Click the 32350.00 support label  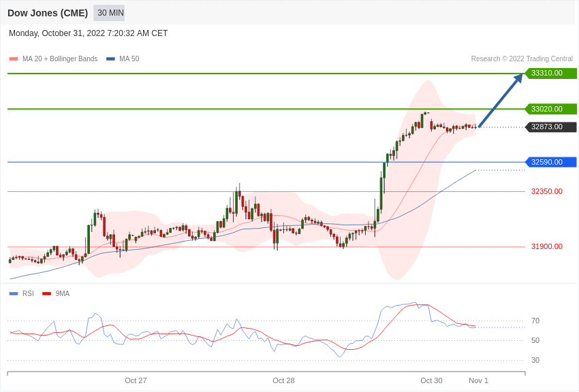point(547,191)
